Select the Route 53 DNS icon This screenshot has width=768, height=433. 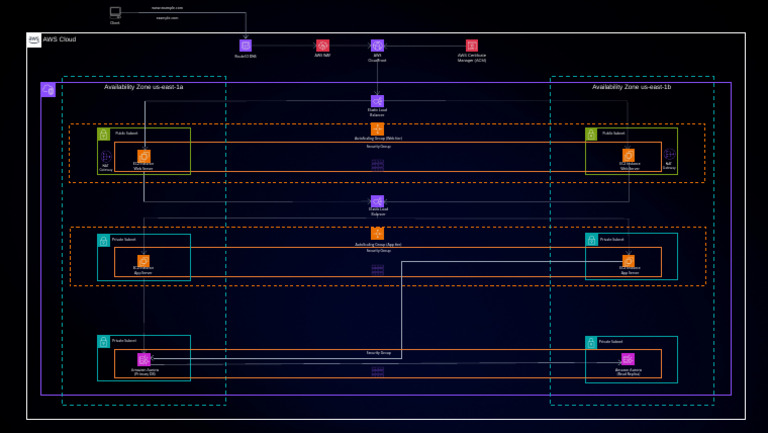tap(245, 46)
